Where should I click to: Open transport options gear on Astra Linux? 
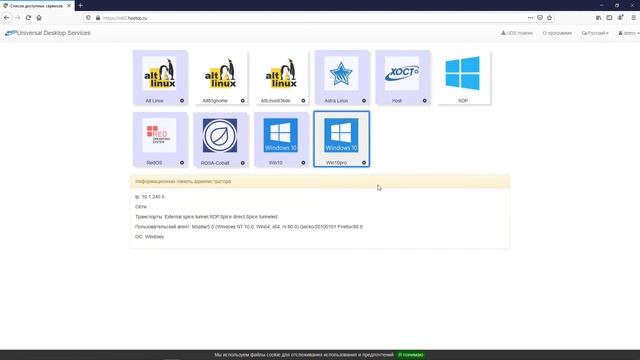pos(364,101)
